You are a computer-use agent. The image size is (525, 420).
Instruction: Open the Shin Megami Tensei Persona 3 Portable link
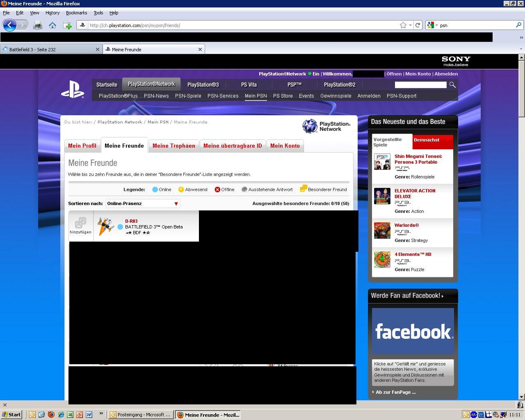pos(418,159)
